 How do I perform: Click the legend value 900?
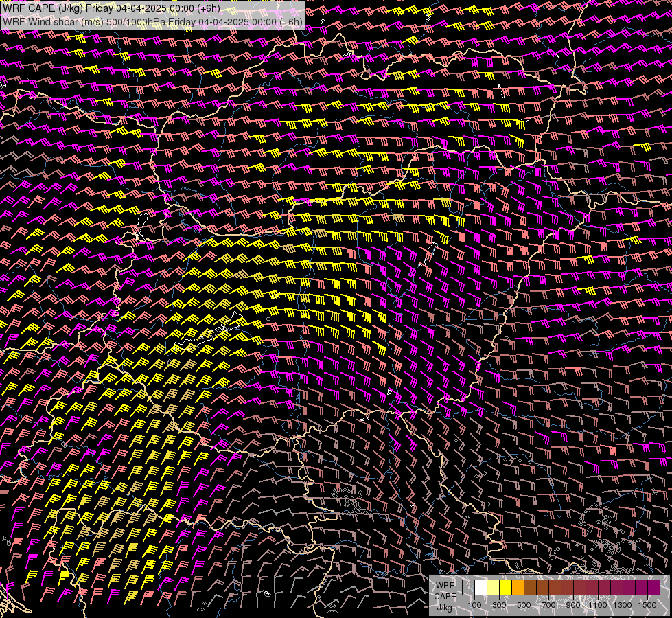[x=573, y=605]
